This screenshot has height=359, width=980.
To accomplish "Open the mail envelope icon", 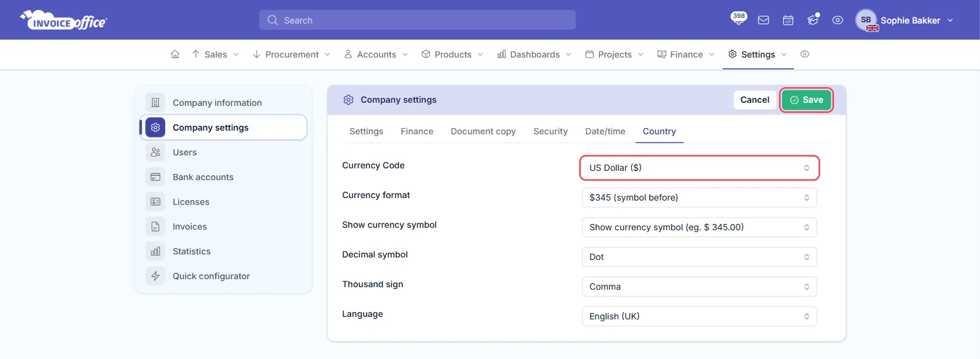I will 764,20.
